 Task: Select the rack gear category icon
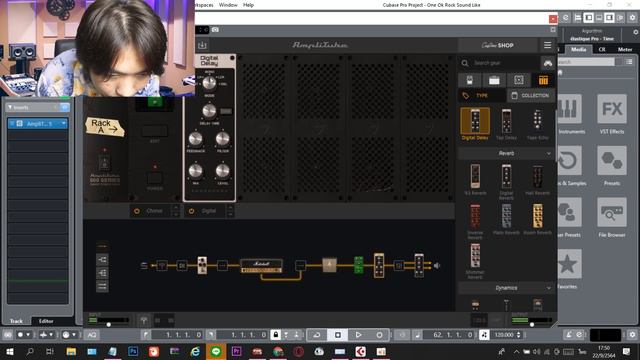tap(543, 80)
